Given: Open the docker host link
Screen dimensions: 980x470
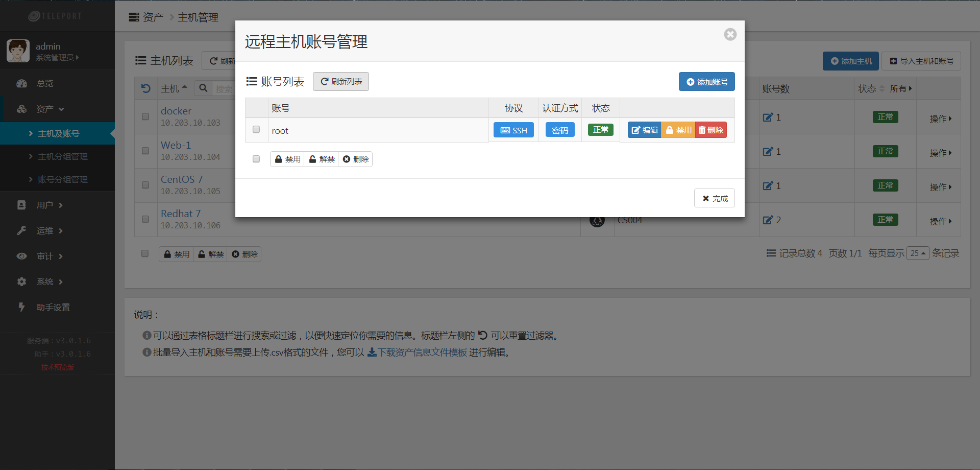Looking at the screenshot, I should coord(176,111).
